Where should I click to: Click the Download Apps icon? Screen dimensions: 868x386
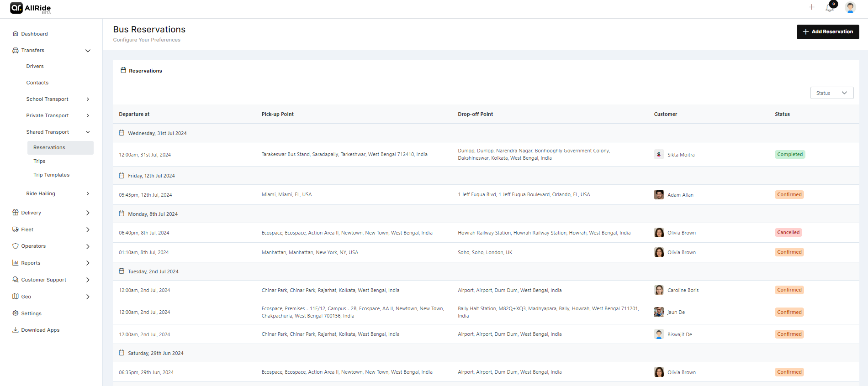click(x=16, y=330)
